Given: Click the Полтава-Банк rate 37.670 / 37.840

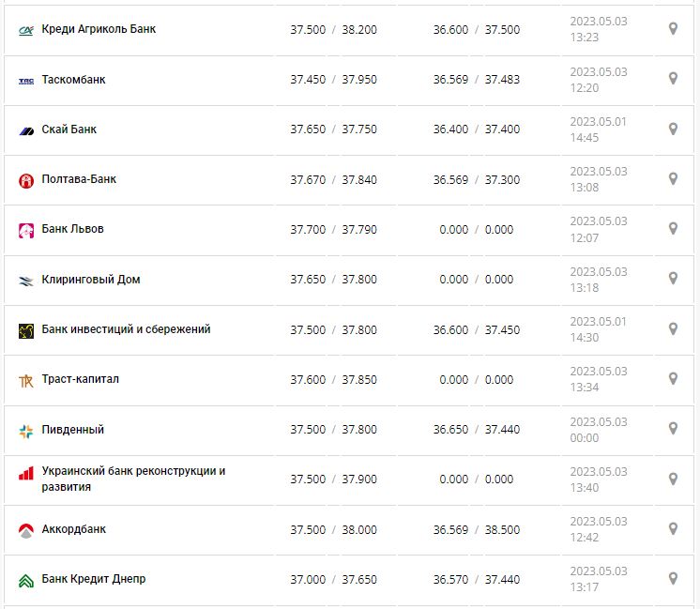Looking at the screenshot, I should click(333, 179).
